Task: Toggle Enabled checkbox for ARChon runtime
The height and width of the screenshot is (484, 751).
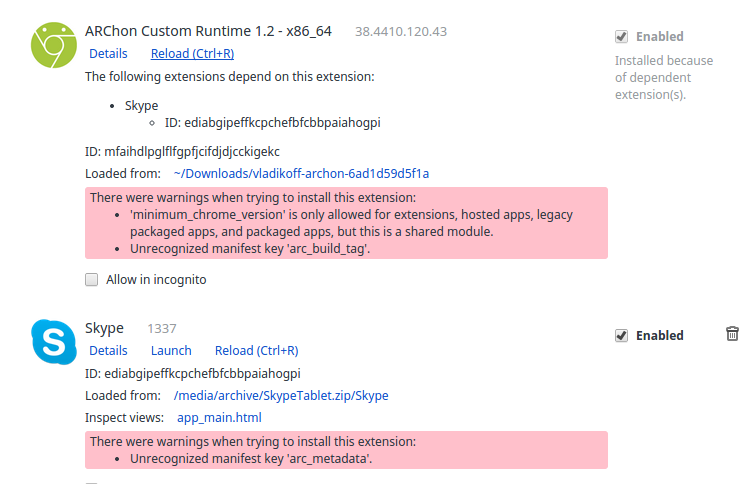Action: click(x=621, y=36)
